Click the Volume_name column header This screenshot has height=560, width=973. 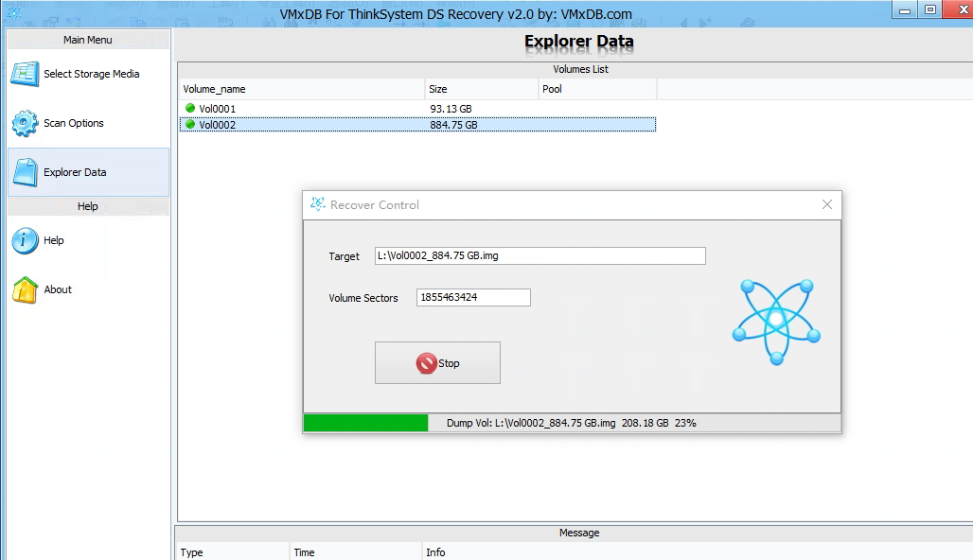(302, 89)
